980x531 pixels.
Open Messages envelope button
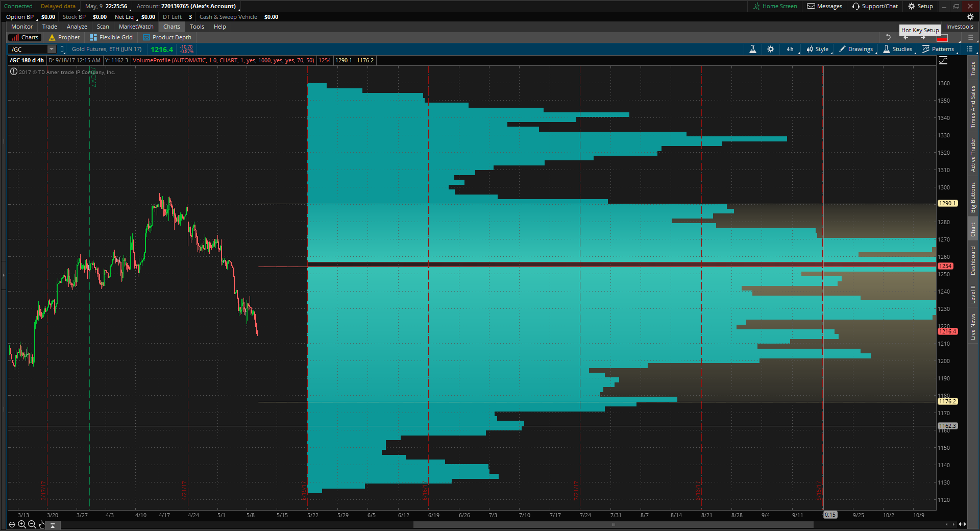(x=824, y=6)
